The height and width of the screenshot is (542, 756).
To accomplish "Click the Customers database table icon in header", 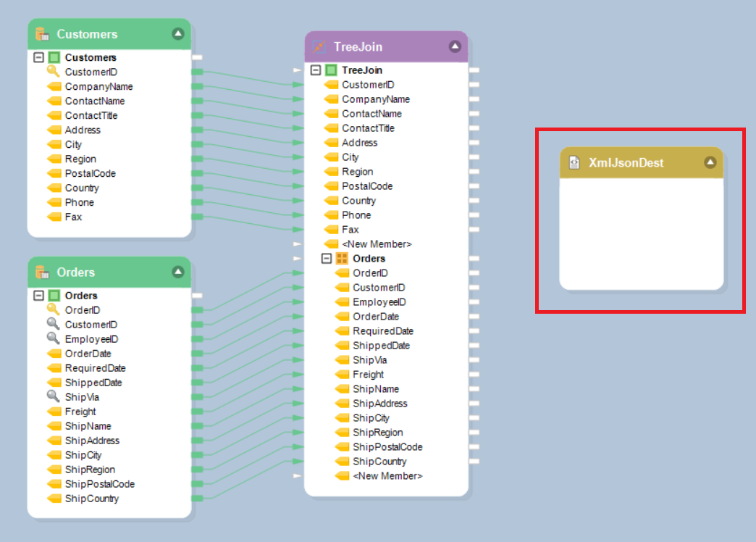I will point(42,34).
